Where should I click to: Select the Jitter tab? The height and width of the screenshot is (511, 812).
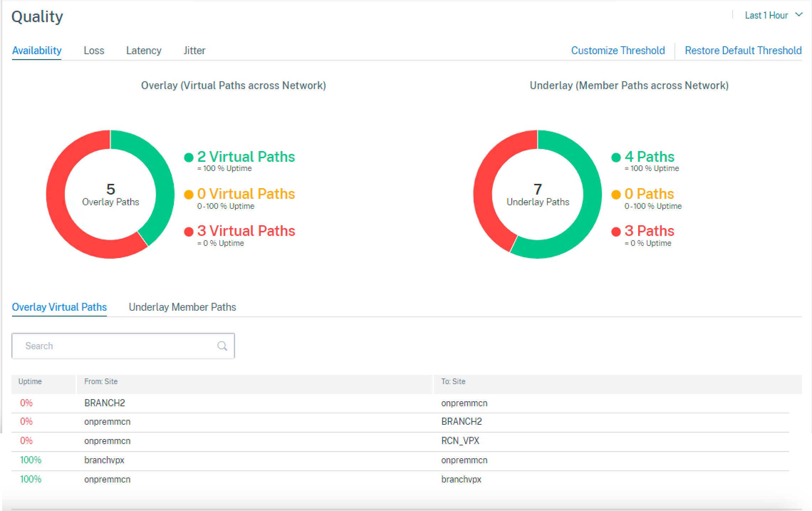[194, 51]
